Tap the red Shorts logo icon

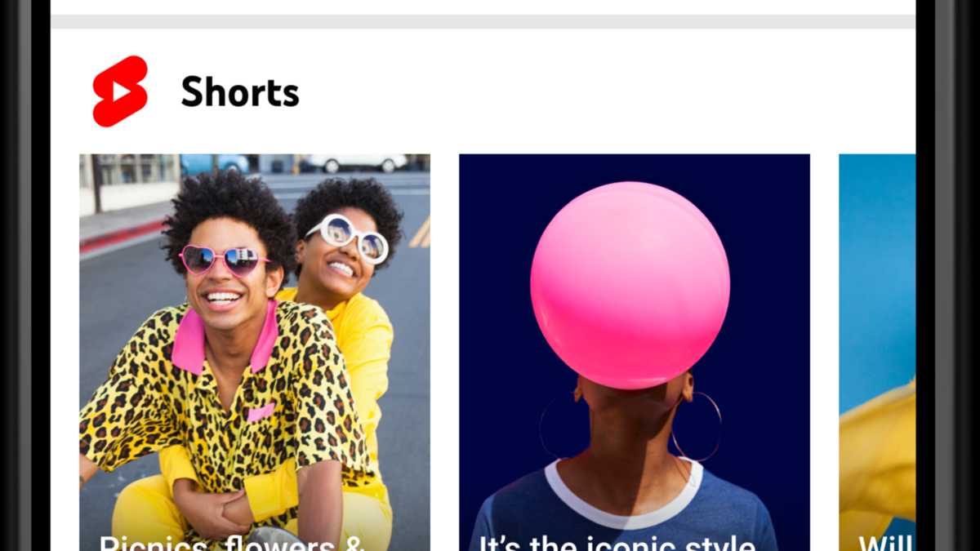pos(120,91)
